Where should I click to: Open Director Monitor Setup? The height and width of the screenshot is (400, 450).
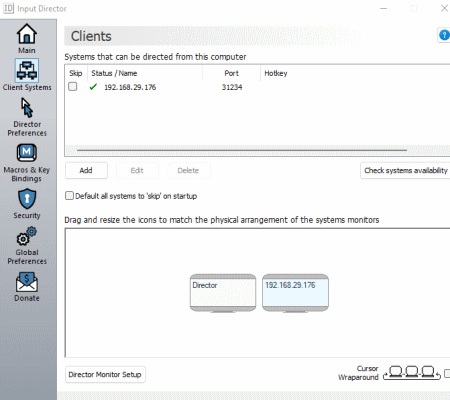[105, 375]
